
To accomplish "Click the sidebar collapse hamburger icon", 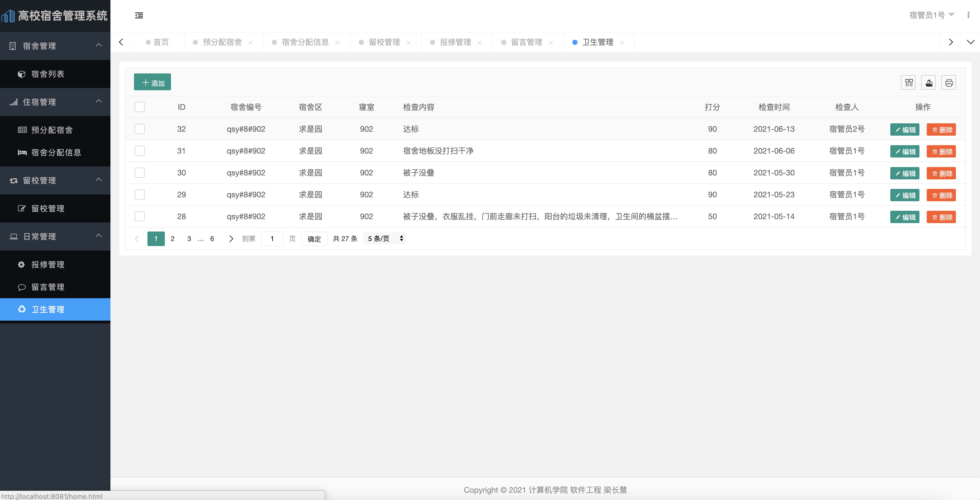I will coord(139,16).
